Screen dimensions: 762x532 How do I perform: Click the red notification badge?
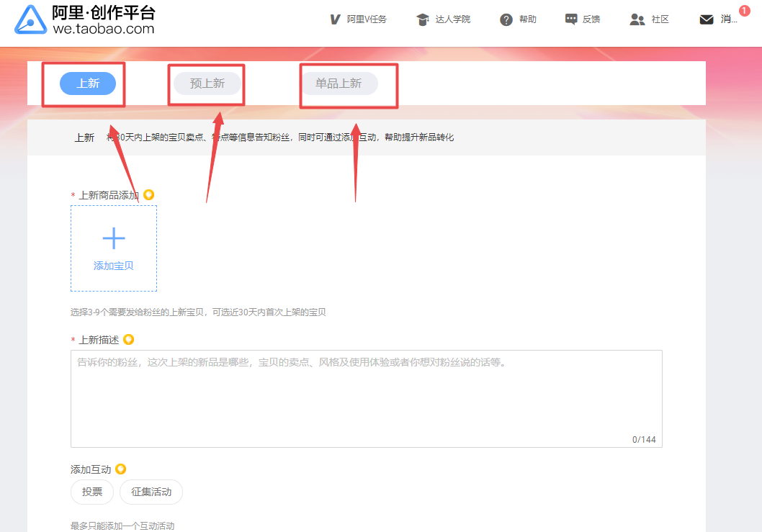[x=744, y=11]
